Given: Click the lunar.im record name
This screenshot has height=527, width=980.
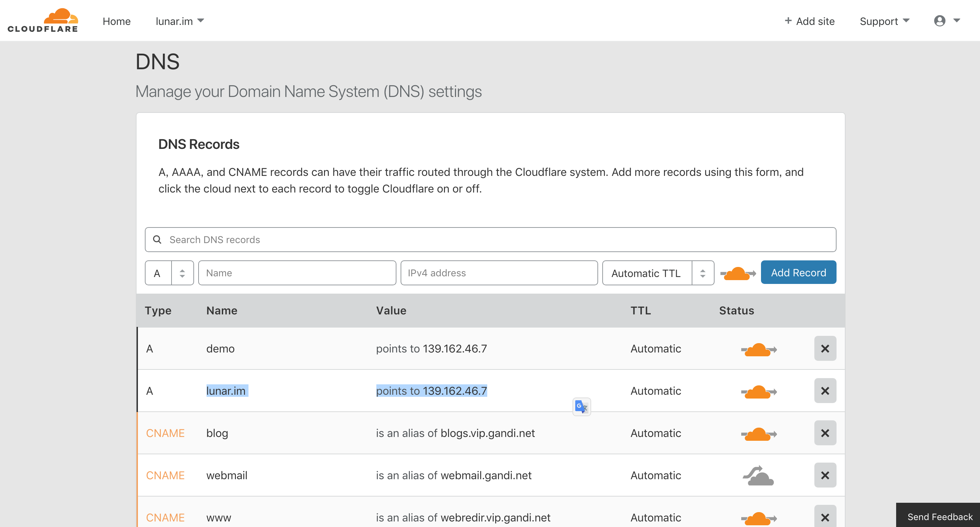Looking at the screenshot, I should pyautogui.click(x=226, y=391).
